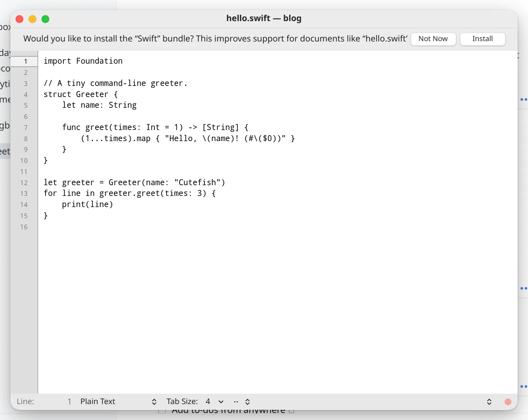Click the hello.swift — blog window title
528x420 pixels.
click(x=264, y=18)
